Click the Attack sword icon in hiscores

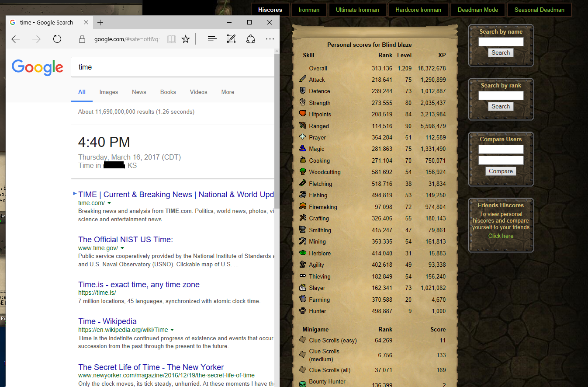click(302, 79)
